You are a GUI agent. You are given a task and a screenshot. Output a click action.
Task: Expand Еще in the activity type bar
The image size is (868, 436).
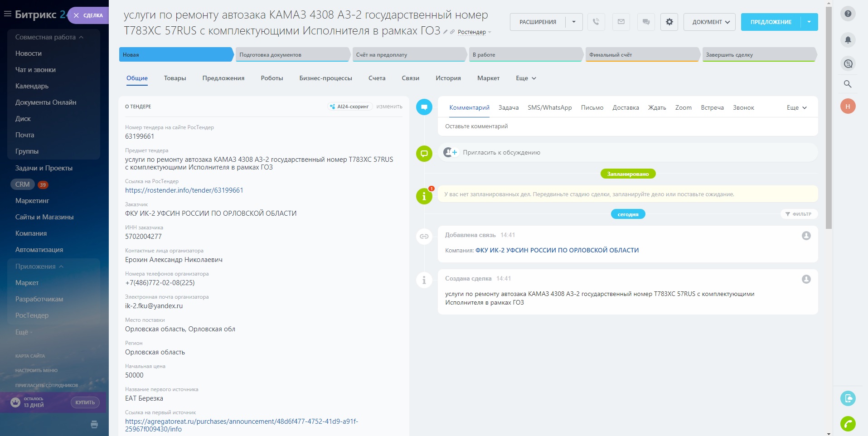point(797,107)
